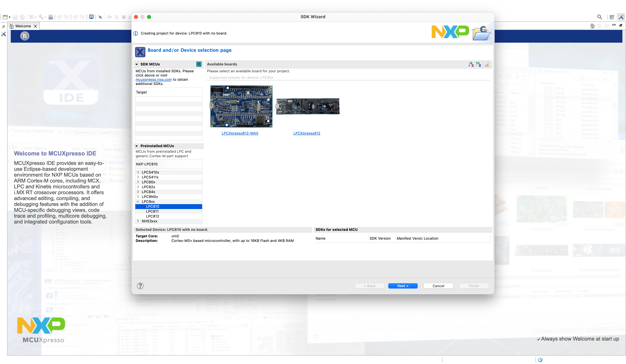Collapse the Preinstalled MCUs section

[x=137, y=146]
